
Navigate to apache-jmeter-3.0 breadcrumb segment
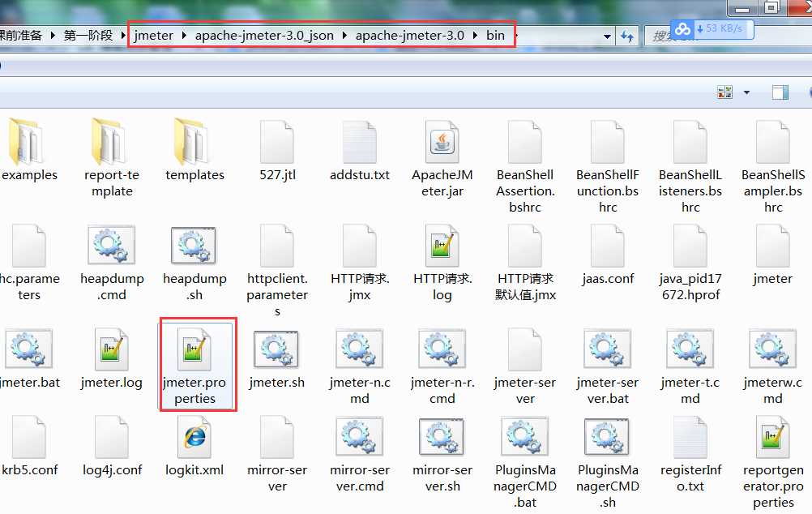[409, 35]
